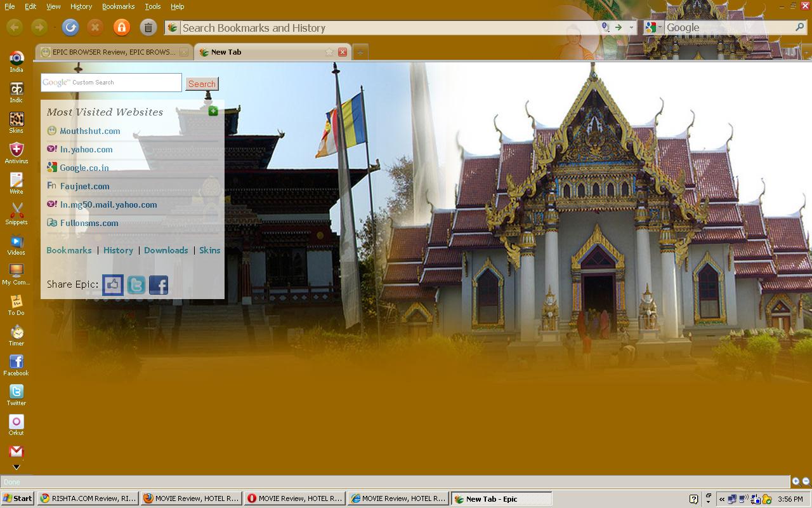The width and height of the screenshot is (812, 508).
Task: Open the Indic language sidebar icon
Action: [16, 90]
